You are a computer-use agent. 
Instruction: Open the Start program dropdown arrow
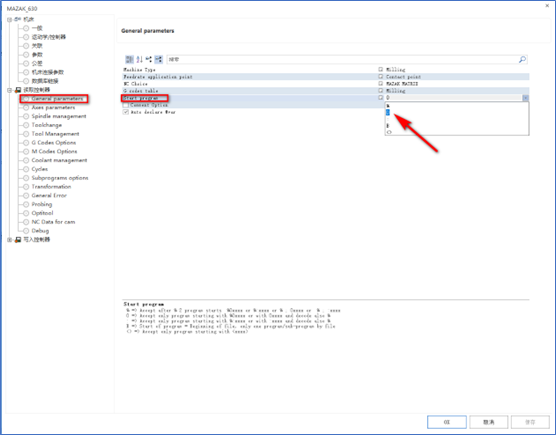coord(526,98)
